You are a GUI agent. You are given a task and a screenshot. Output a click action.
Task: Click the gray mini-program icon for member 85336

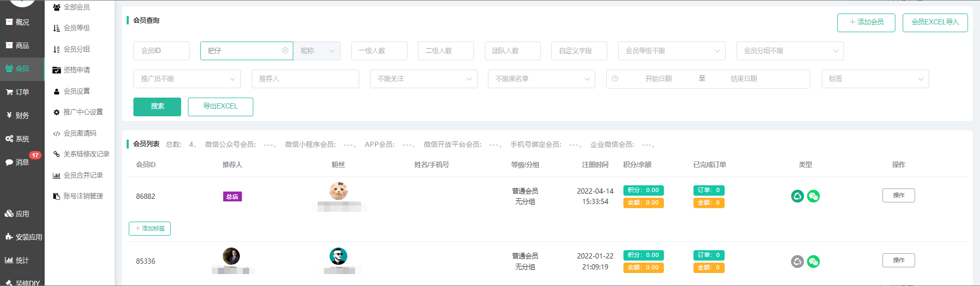pyautogui.click(x=797, y=262)
